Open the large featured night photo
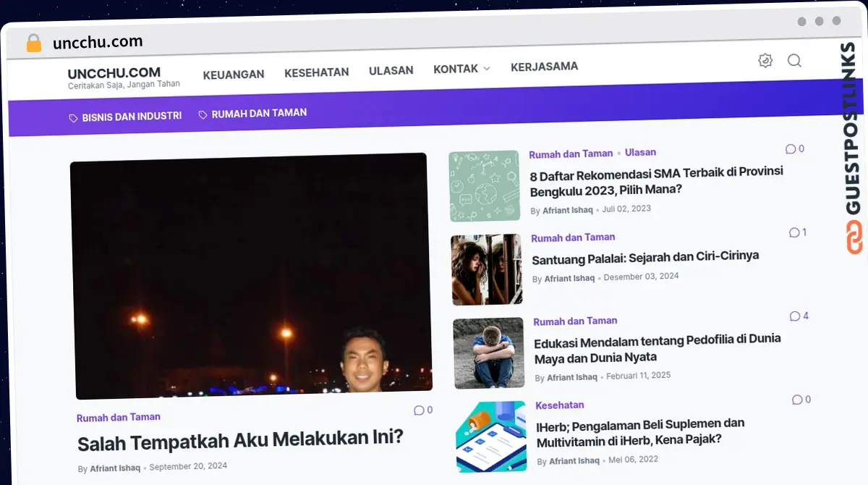 point(251,276)
